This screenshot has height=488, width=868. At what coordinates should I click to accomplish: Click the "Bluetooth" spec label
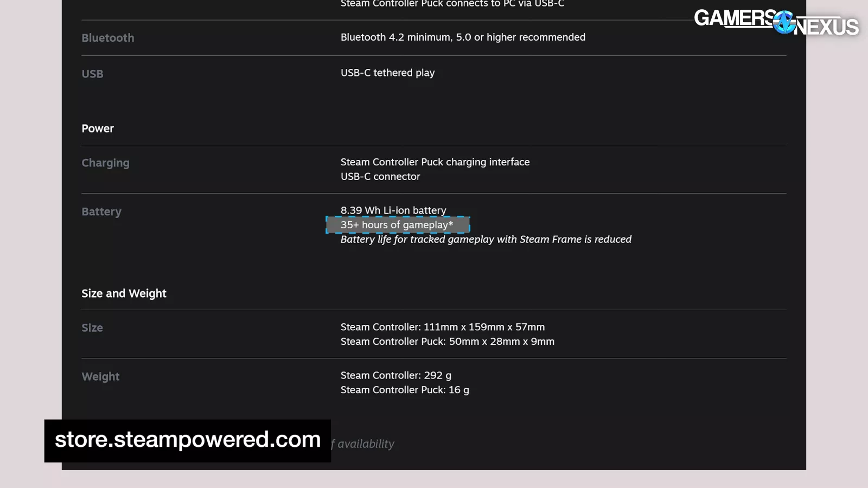pos(107,38)
